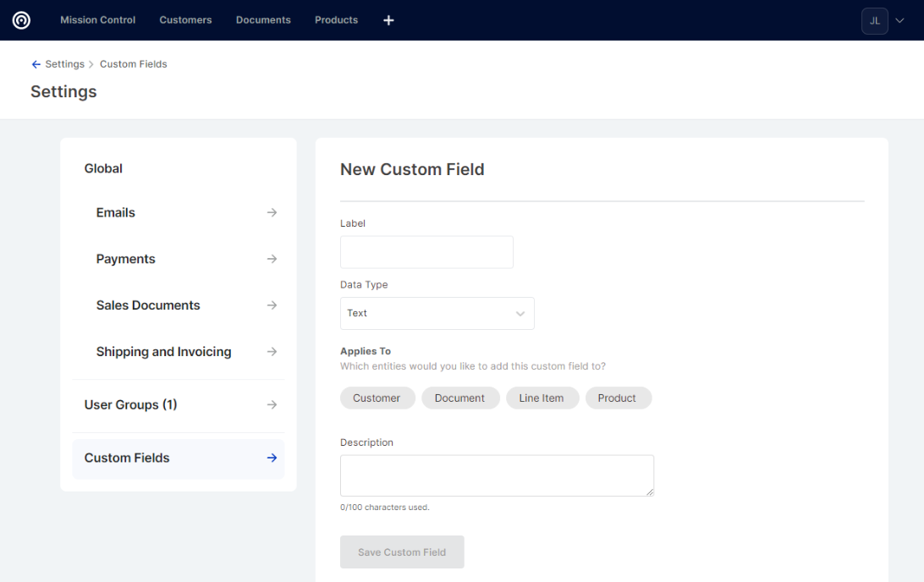924x582 pixels.
Task: Click the arrow icon next to Emails
Action: [272, 213]
